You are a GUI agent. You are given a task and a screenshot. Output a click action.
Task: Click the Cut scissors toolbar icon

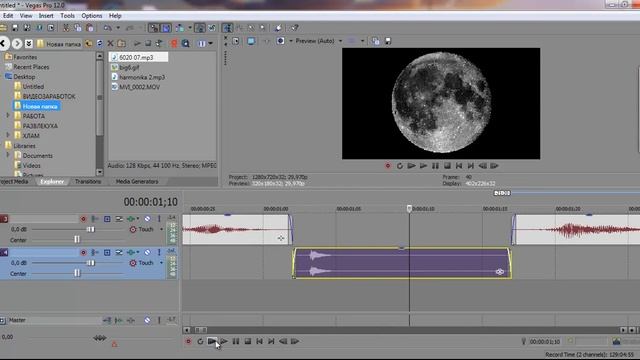coord(66,28)
